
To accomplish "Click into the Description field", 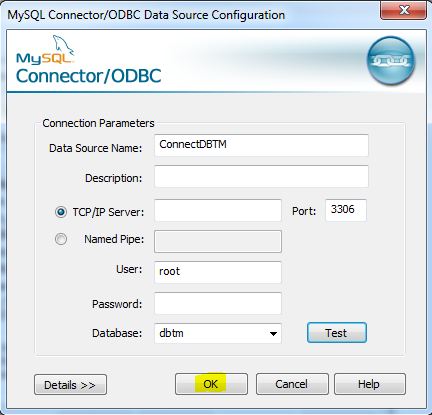I will click(261, 176).
